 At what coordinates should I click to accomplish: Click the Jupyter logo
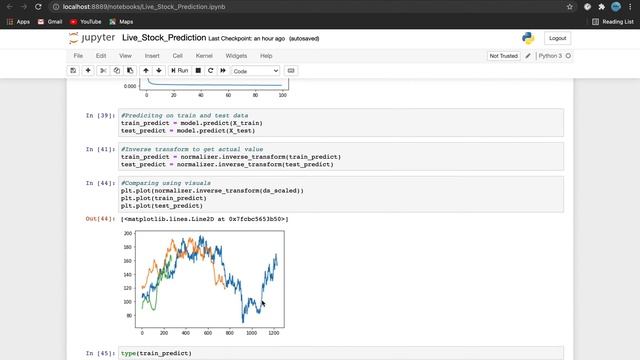click(x=92, y=38)
